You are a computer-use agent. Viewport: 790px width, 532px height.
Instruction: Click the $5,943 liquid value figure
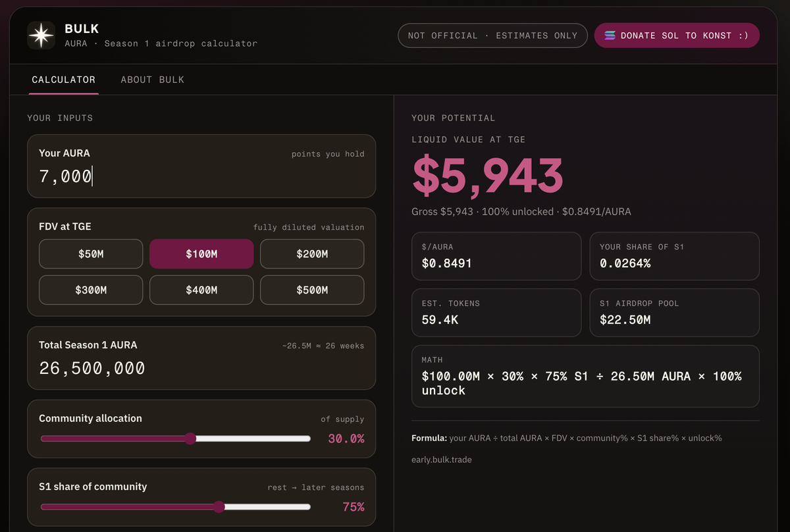(488, 175)
